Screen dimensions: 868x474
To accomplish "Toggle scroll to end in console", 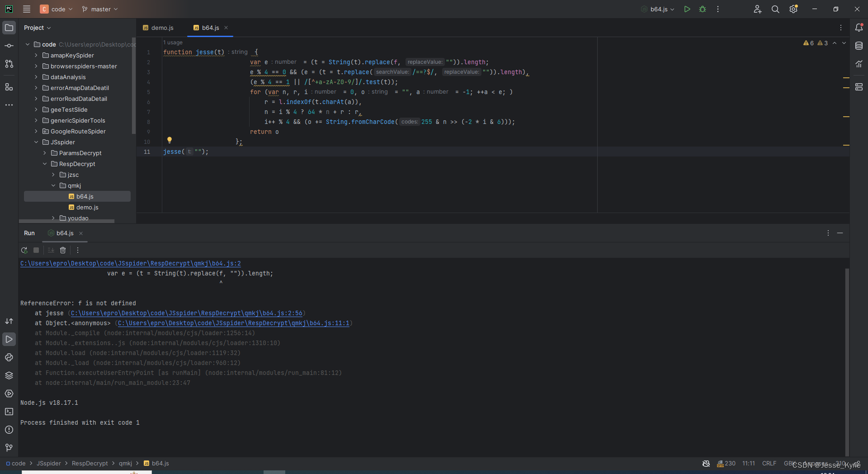I will click(x=51, y=250).
